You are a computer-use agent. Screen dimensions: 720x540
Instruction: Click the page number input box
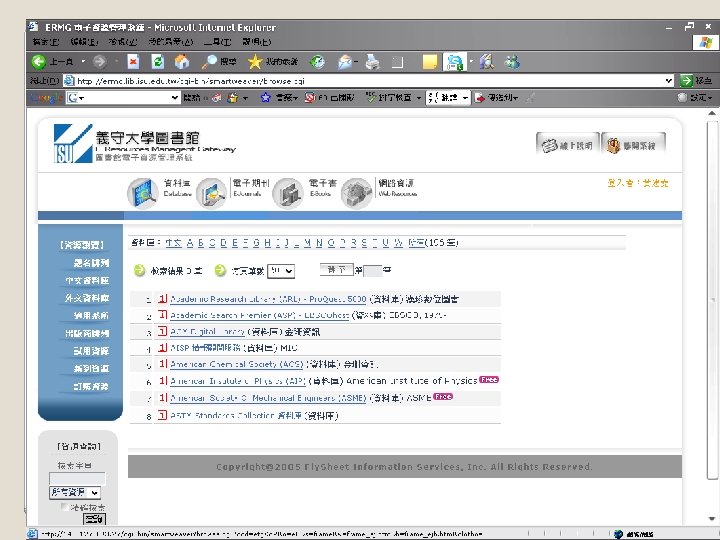(372, 270)
